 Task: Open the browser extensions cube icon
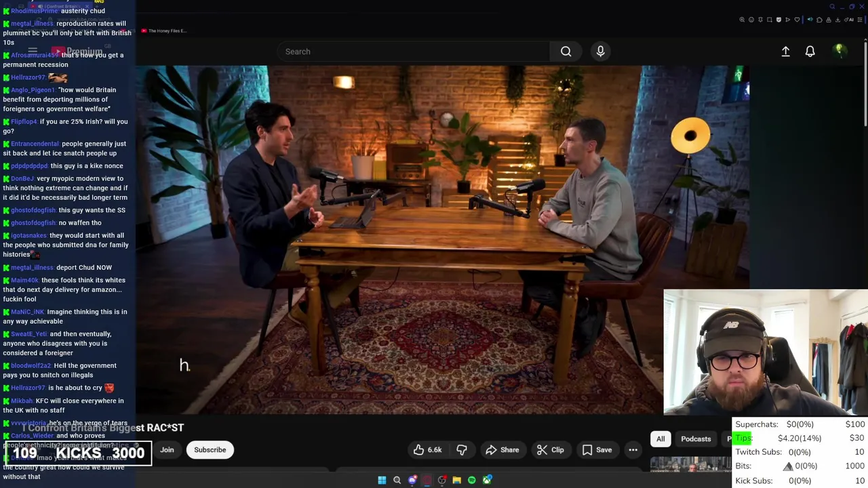[819, 20]
